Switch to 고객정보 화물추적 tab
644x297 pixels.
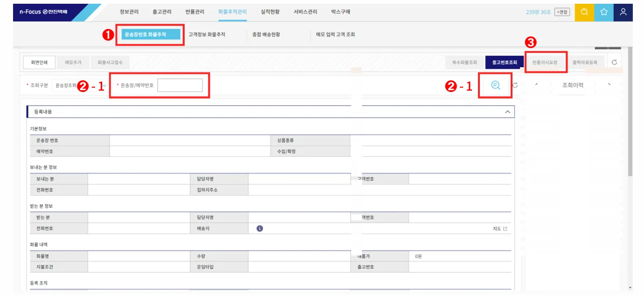click(207, 35)
